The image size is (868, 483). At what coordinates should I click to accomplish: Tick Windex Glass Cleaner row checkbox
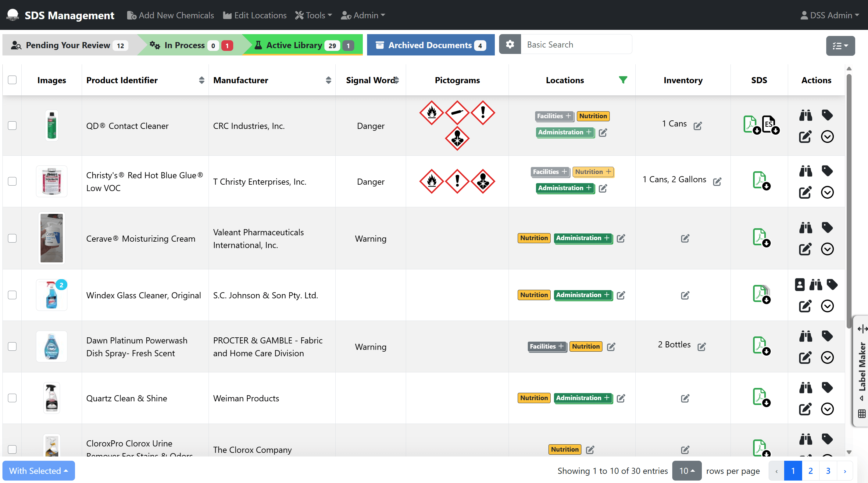12,295
